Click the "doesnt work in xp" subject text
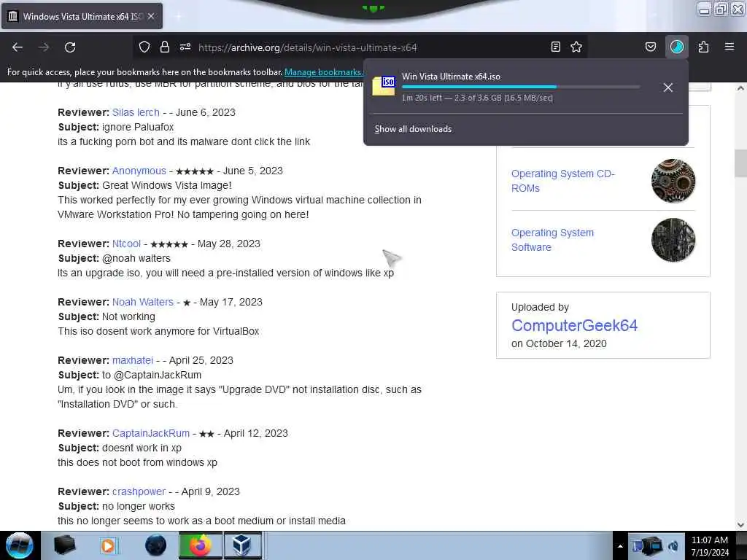747x560 pixels. point(142,448)
